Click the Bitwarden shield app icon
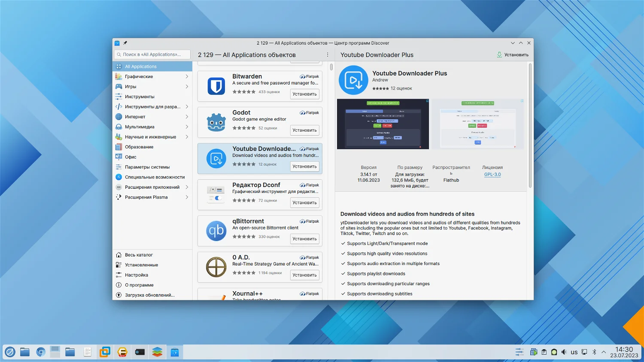 pos(216,86)
